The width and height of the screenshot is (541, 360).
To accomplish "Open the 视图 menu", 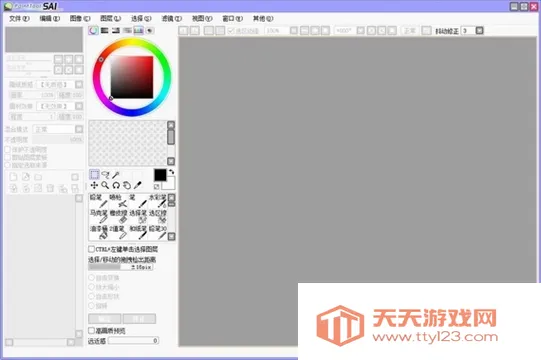I will (x=202, y=19).
